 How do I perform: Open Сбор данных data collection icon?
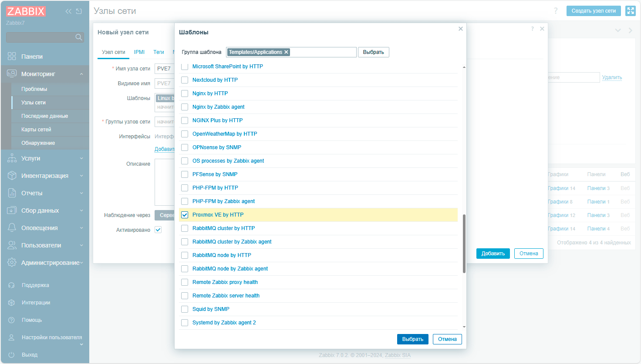point(12,210)
